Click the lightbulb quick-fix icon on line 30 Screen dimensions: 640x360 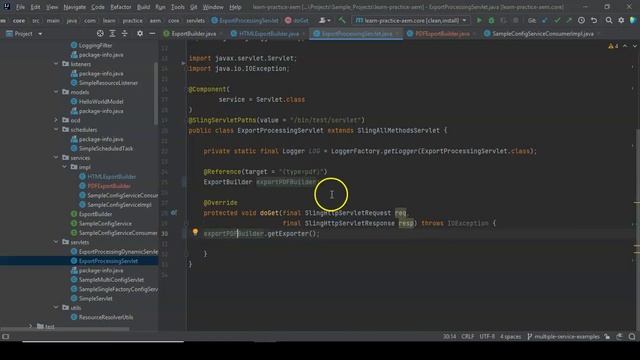click(195, 232)
